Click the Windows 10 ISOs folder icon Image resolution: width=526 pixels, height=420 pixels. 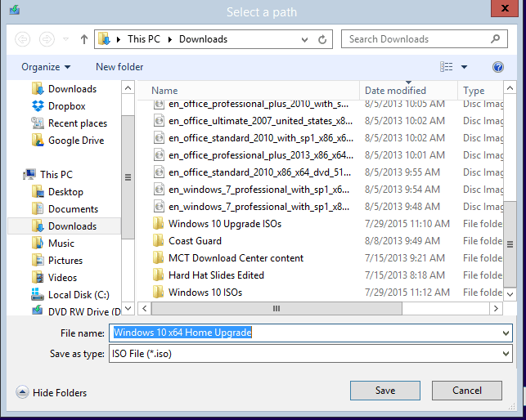[x=159, y=293]
